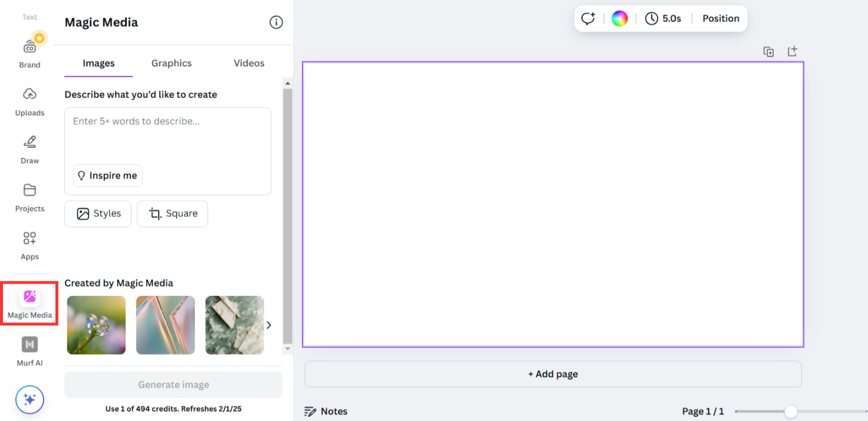Add a new page below the canvas

coord(553,374)
